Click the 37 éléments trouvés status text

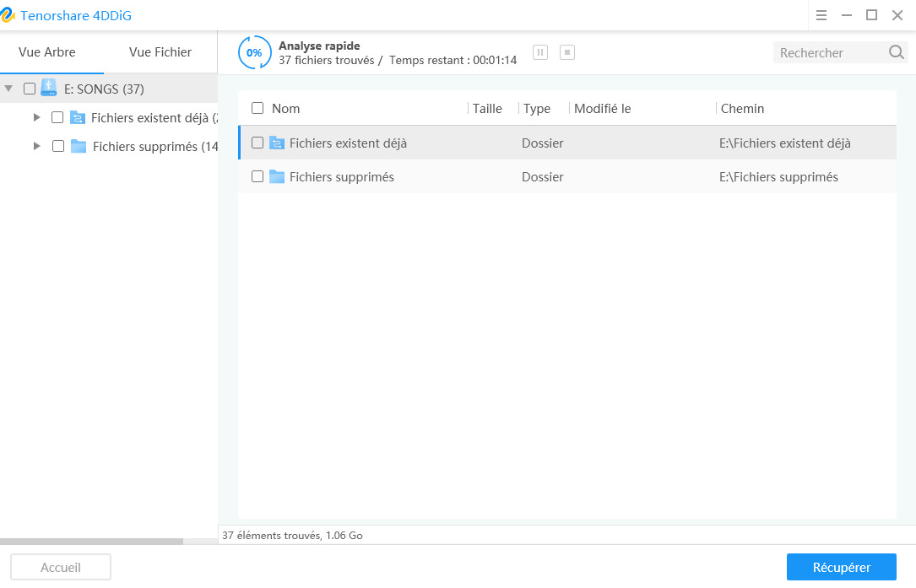point(292,535)
